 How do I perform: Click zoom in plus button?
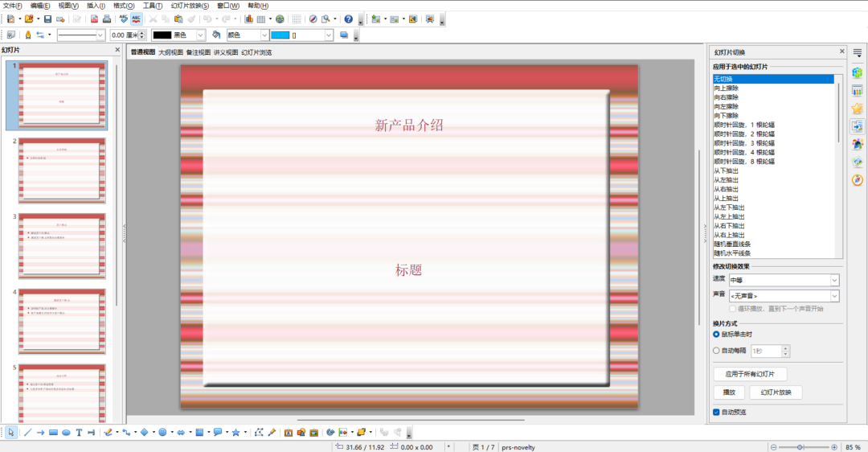[834, 447]
